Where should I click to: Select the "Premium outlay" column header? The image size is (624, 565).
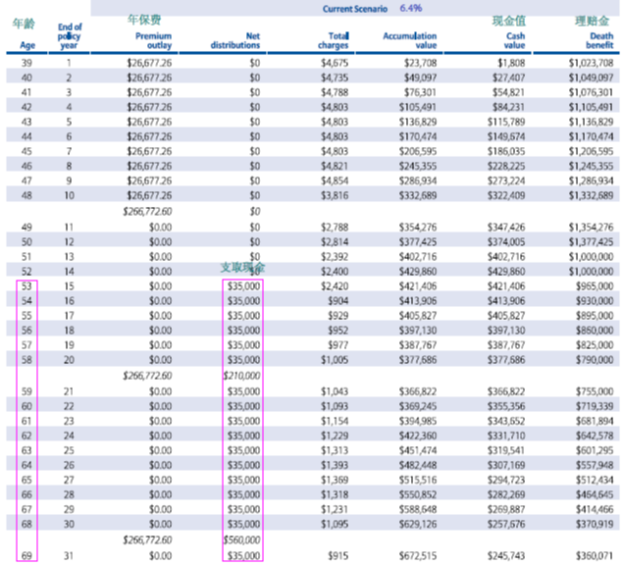point(154,41)
